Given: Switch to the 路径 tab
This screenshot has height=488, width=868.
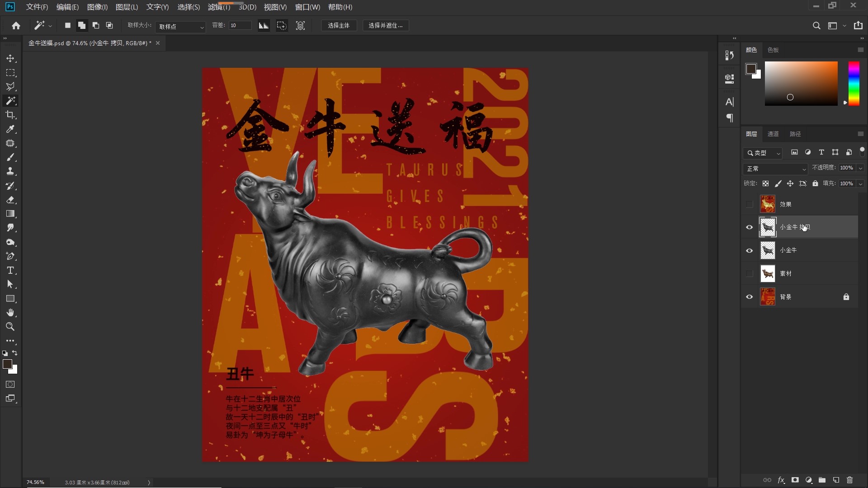Looking at the screenshot, I should (795, 134).
